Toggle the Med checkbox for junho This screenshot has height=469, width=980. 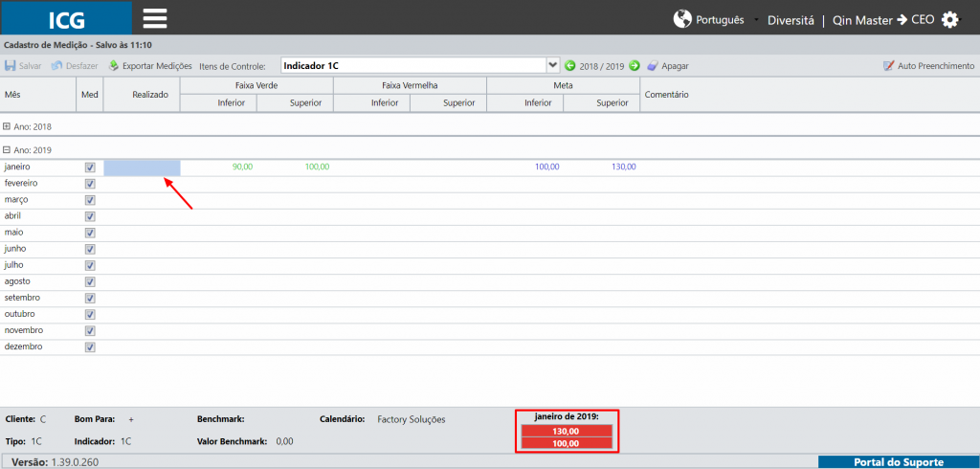point(90,249)
